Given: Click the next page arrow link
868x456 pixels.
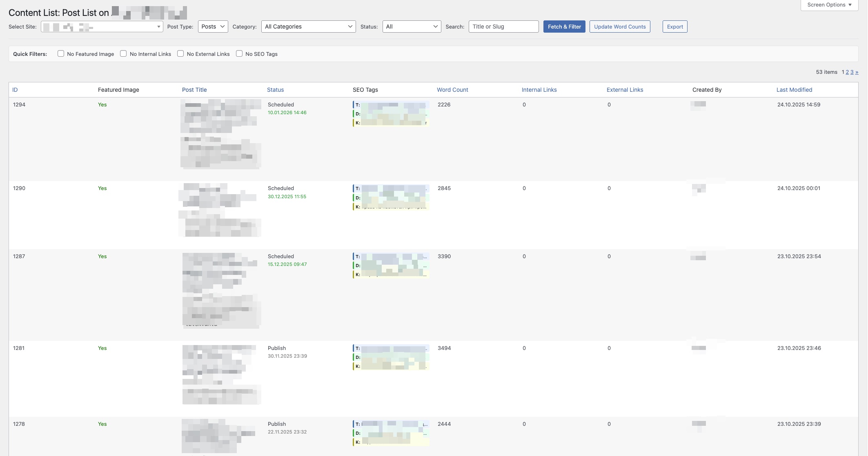Looking at the screenshot, I should (857, 72).
